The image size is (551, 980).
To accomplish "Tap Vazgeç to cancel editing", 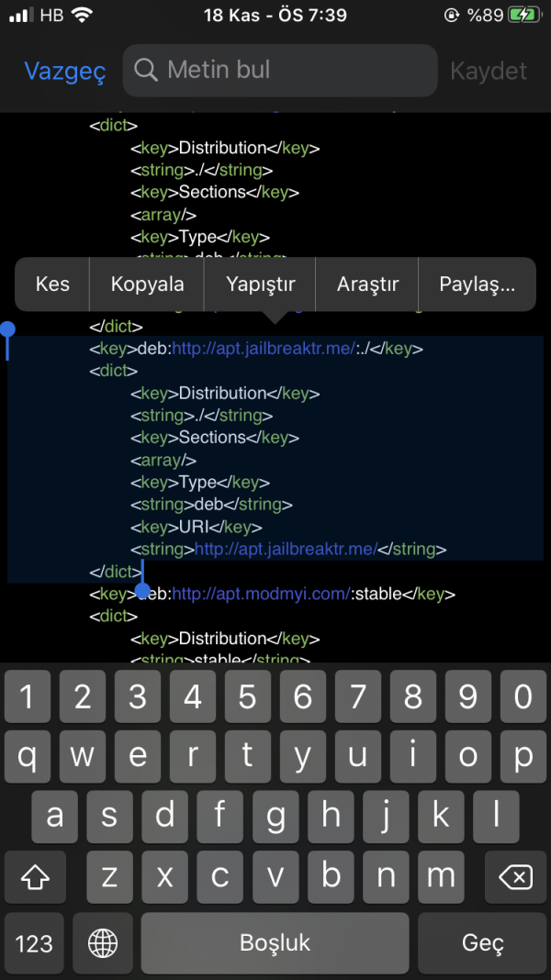I will click(64, 71).
